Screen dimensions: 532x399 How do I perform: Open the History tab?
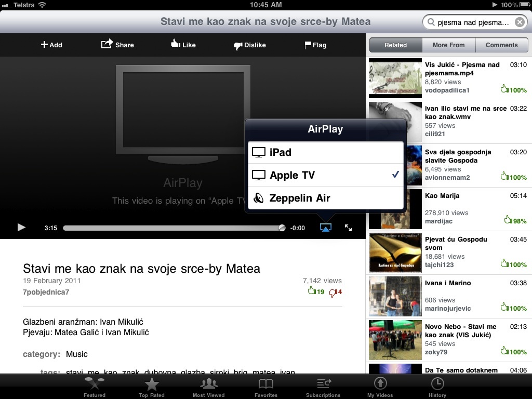click(x=437, y=387)
